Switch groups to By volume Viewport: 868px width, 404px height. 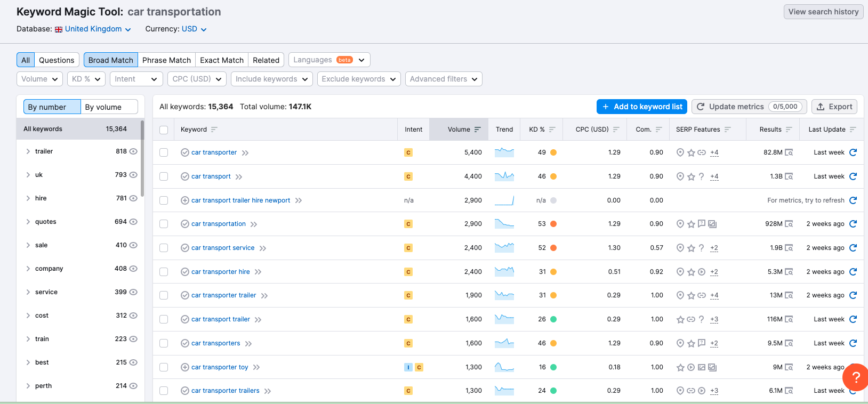click(109, 107)
